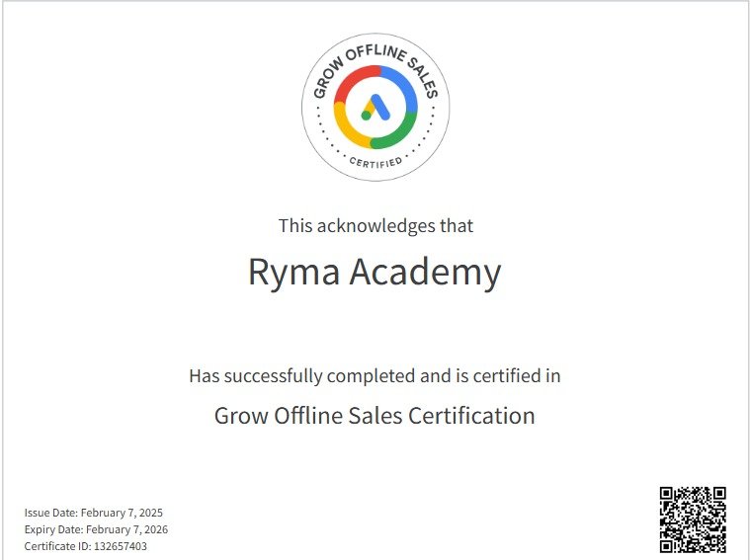750x560 pixels.
Task: Click the QR code on the certificate
Action: pyautogui.click(x=693, y=519)
